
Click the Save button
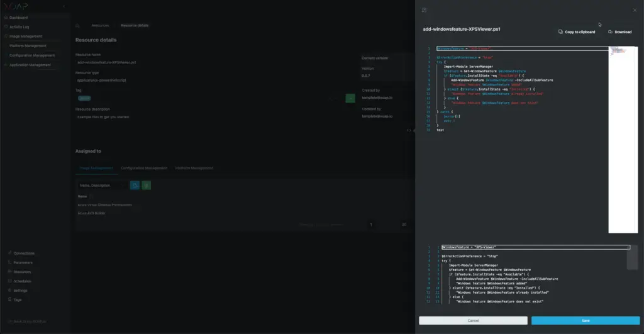[586, 320]
